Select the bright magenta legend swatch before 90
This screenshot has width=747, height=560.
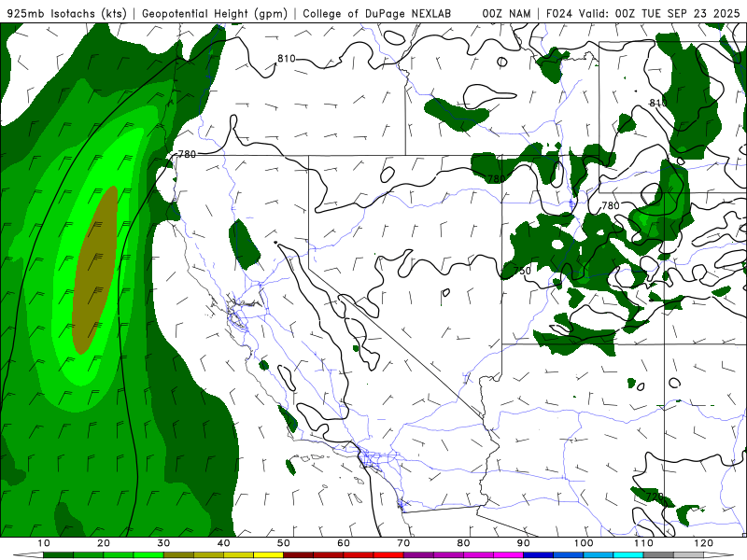(508, 555)
